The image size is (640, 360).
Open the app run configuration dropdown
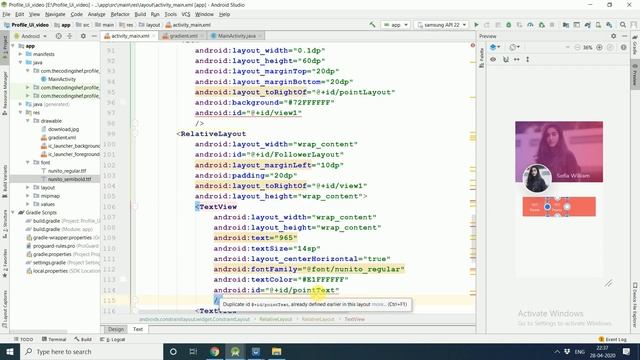pos(396,25)
